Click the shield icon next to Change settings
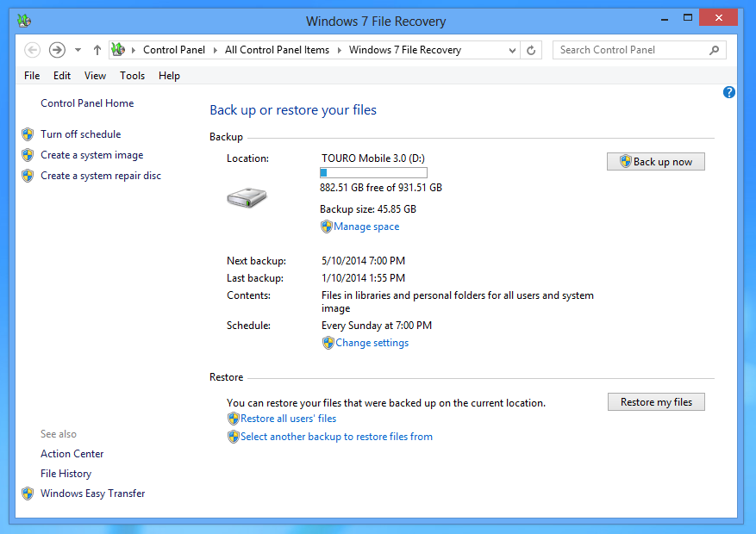756x534 pixels. click(328, 343)
